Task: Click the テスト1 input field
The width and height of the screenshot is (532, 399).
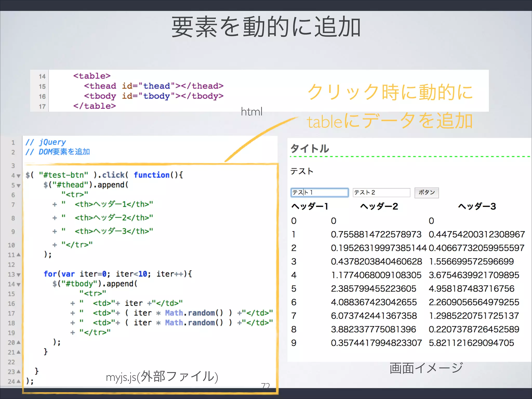Action: click(320, 192)
